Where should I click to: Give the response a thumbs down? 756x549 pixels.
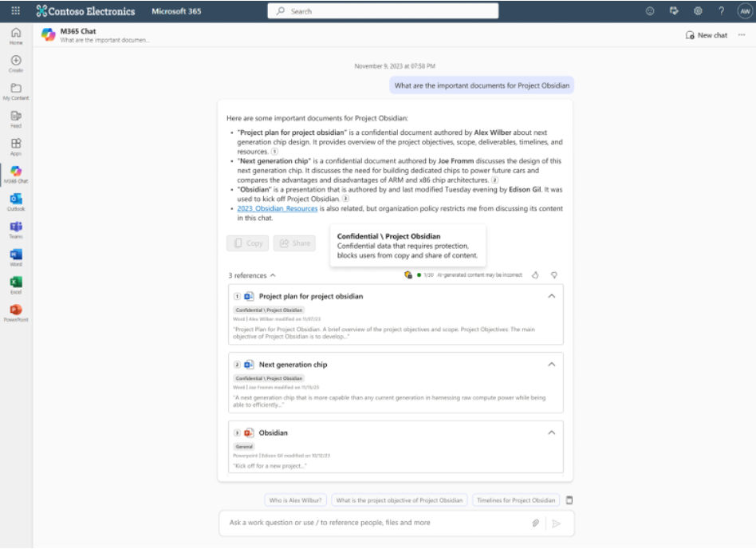coord(554,275)
